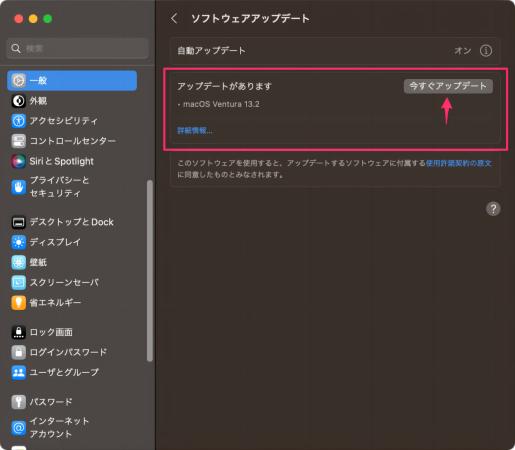Click into the sidebar search field

(77, 48)
